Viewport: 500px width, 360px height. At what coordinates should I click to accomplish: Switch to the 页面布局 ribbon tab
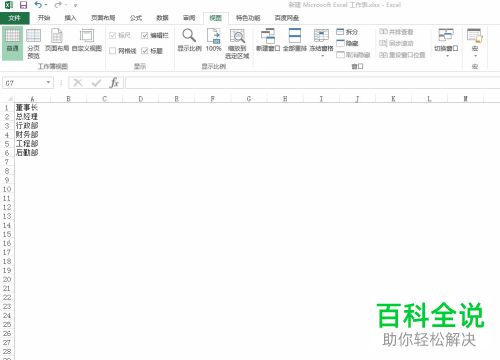click(x=103, y=18)
